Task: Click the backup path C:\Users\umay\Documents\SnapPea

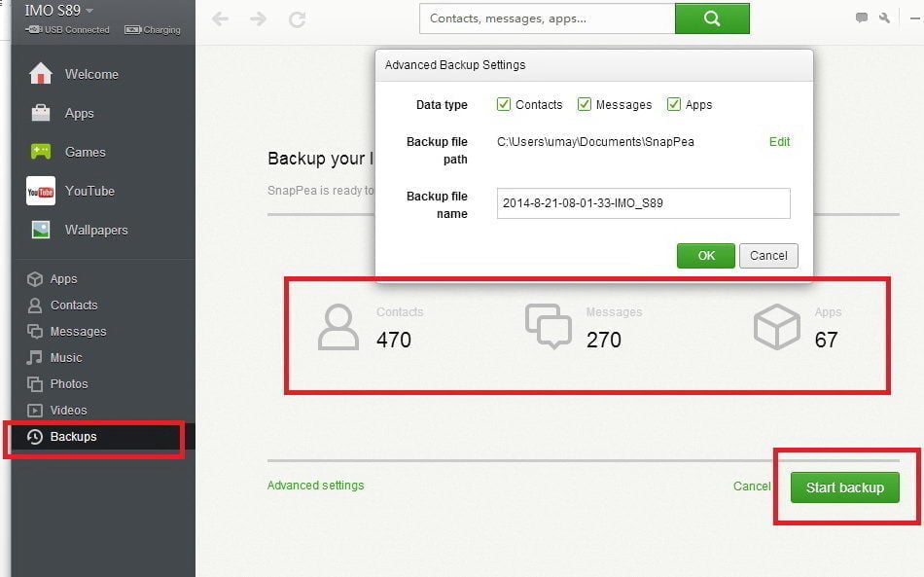Action: tap(596, 141)
